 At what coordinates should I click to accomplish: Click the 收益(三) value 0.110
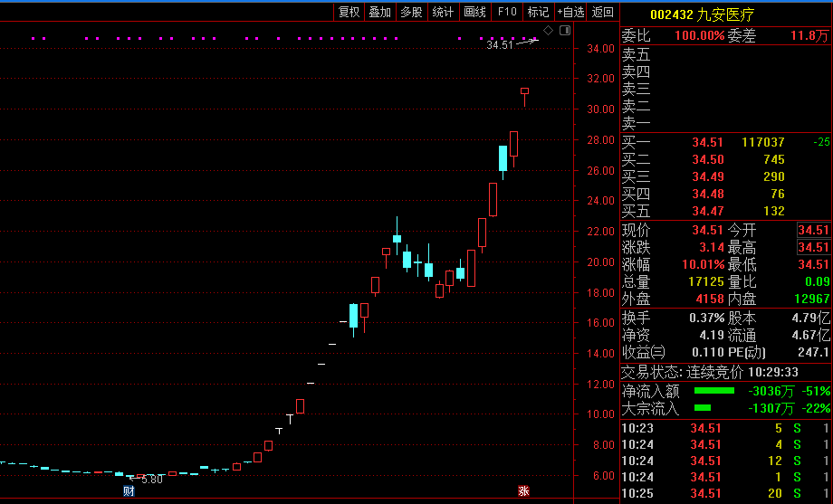point(708,352)
